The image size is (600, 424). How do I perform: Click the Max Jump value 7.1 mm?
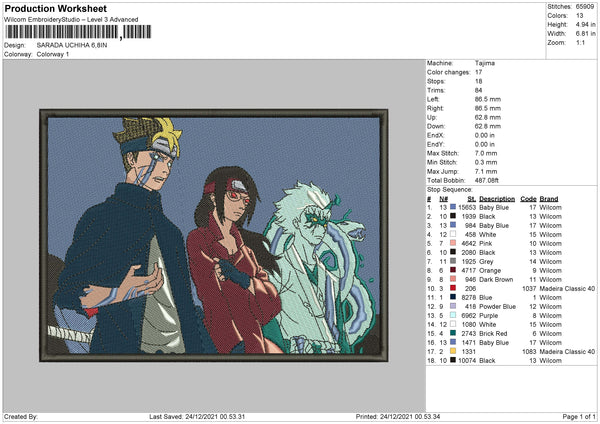coord(486,171)
